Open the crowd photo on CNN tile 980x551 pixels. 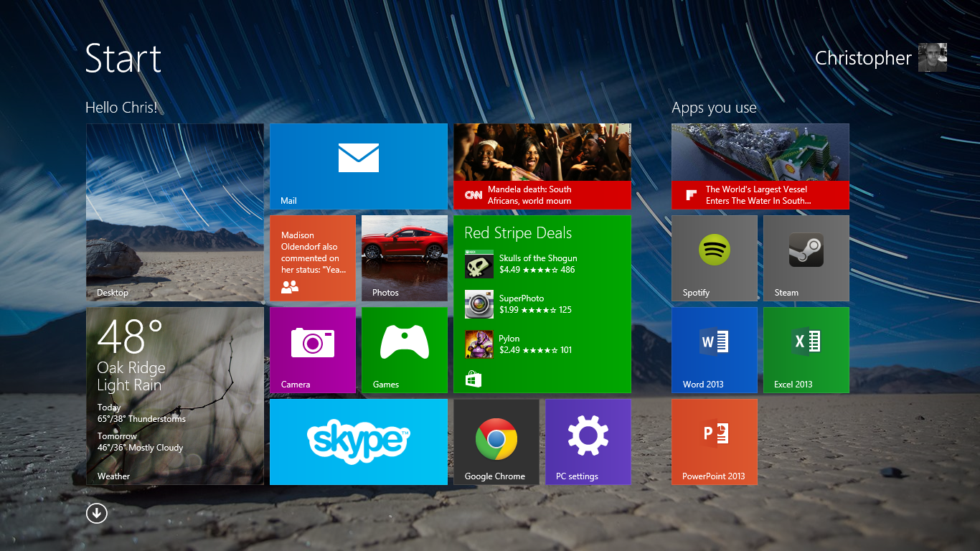(x=542, y=152)
